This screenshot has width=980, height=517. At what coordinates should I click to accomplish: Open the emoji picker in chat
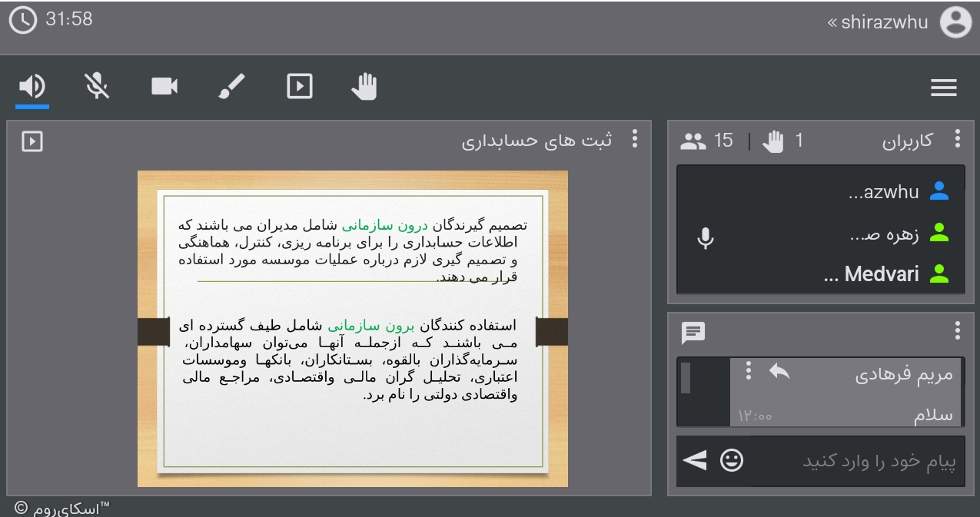tap(732, 460)
